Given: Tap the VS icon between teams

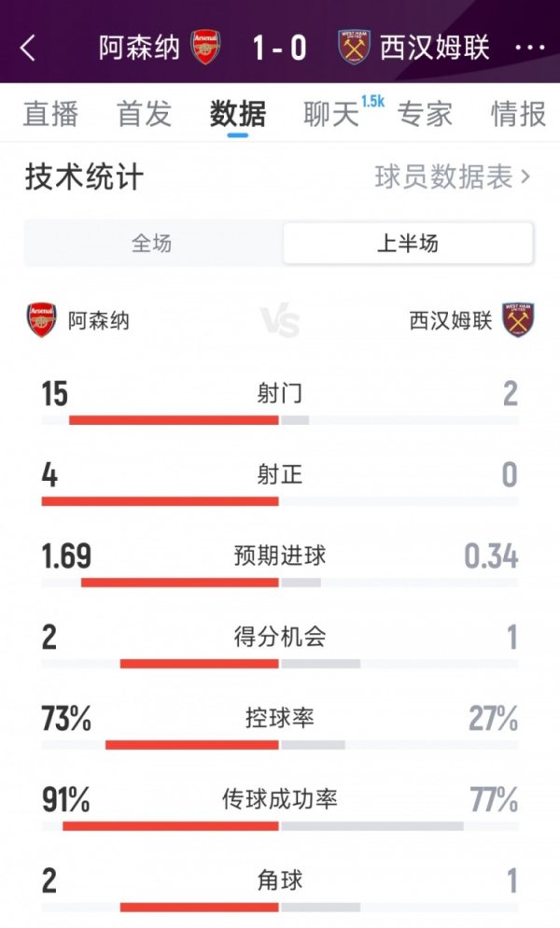Looking at the screenshot, I should click(x=280, y=322).
